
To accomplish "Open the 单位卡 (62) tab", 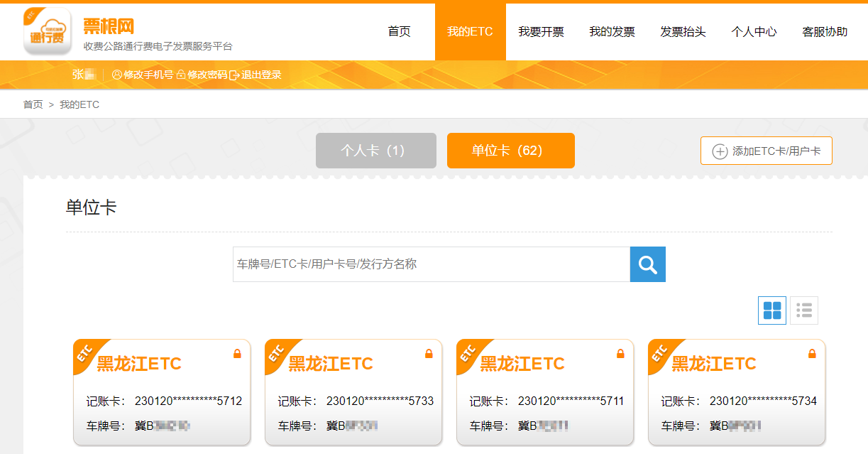I will point(510,151).
